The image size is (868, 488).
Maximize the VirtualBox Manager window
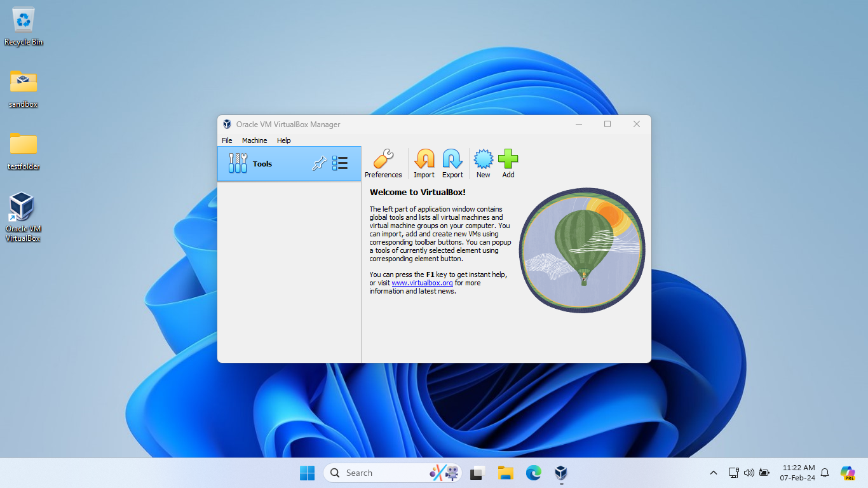click(x=607, y=125)
